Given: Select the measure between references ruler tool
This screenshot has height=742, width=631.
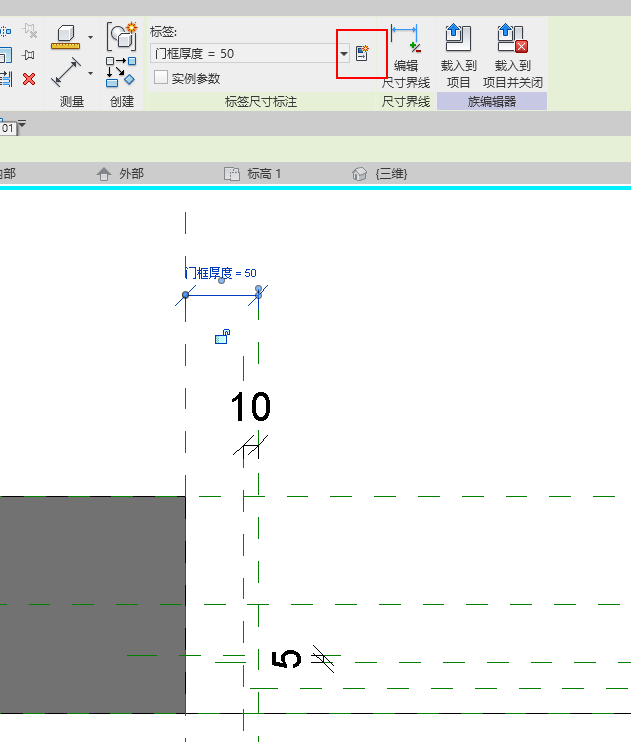Looking at the screenshot, I should 66,37.
